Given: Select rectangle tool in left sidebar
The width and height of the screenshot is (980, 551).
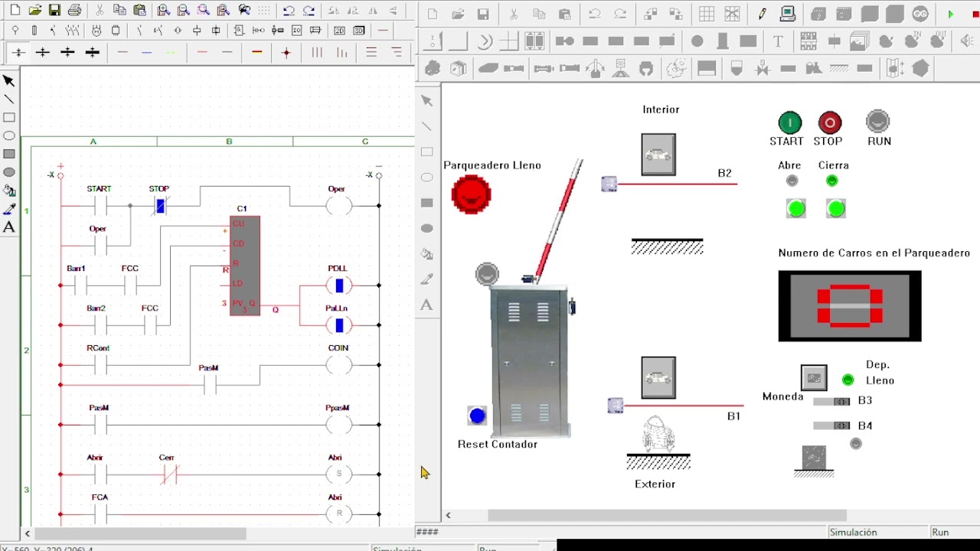Looking at the screenshot, I should [x=9, y=118].
